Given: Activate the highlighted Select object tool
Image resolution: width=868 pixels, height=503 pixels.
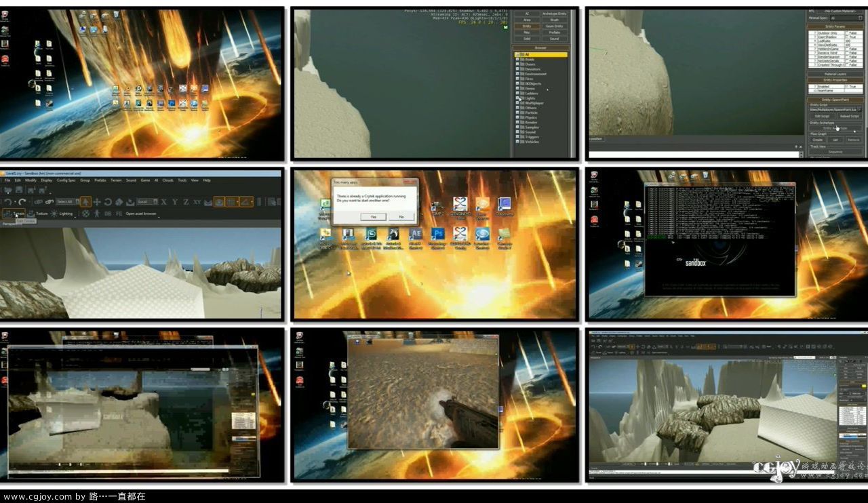Looking at the screenshot, I should (x=85, y=202).
